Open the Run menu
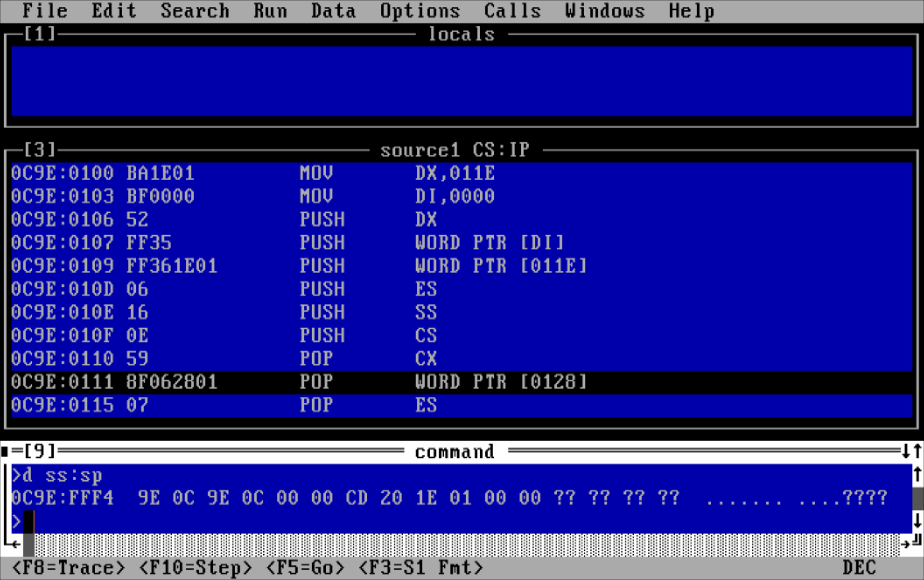The width and height of the screenshot is (924, 580). coord(270,11)
